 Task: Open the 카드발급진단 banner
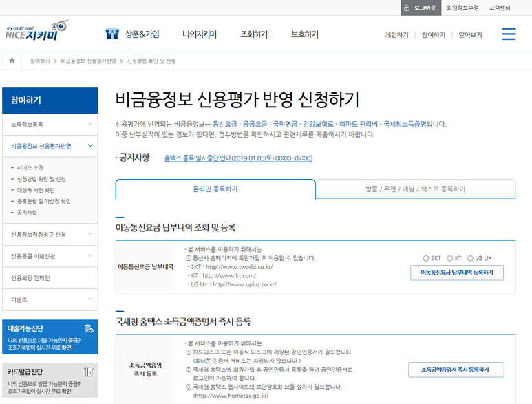point(50,380)
